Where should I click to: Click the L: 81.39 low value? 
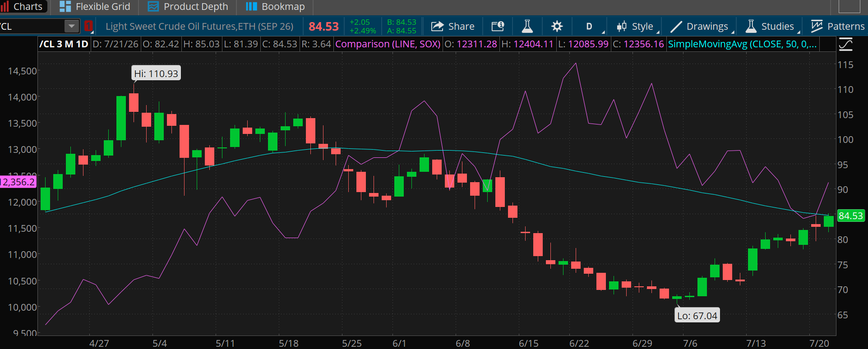[241, 44]
